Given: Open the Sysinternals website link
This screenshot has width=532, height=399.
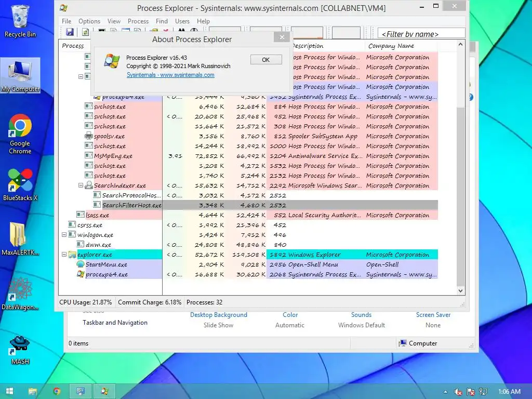Looking at the screenshot, I should [170, 75].
